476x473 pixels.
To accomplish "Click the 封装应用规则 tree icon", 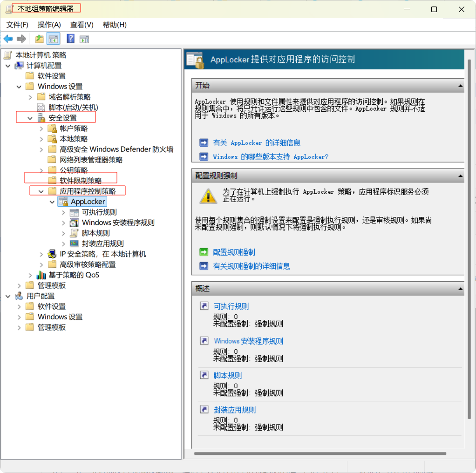I will 74,243.
